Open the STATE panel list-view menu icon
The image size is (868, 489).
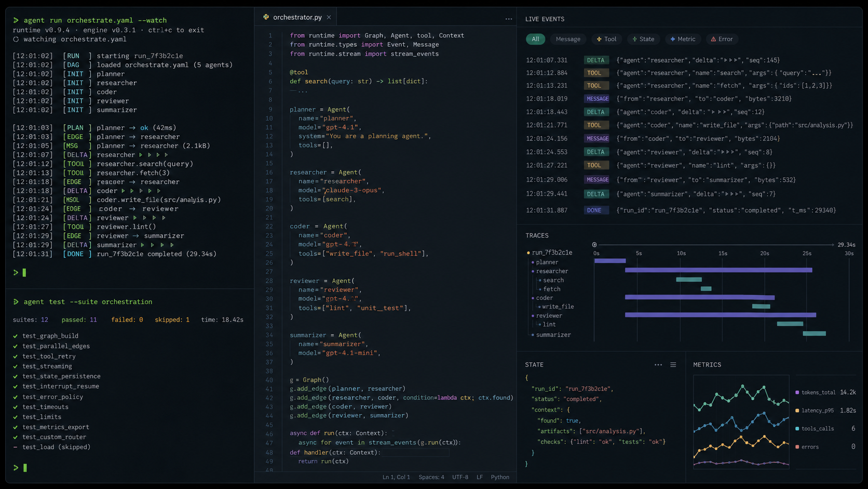pos(673,365)
